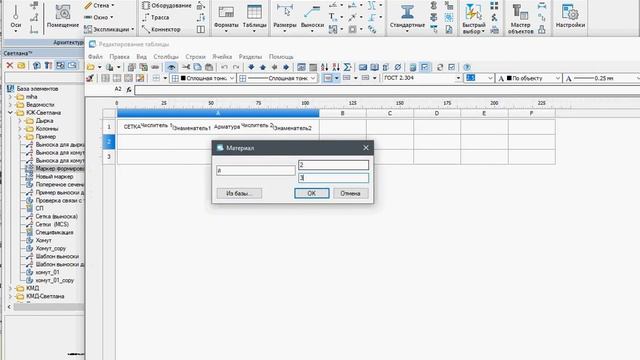Click the bottom right field containing 3
The height and width of the screenshot is (360, 640).
click(333, 178)
